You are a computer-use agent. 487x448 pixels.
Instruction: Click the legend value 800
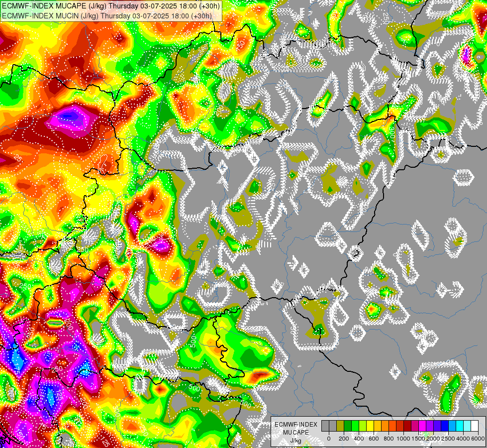[389, 439]
